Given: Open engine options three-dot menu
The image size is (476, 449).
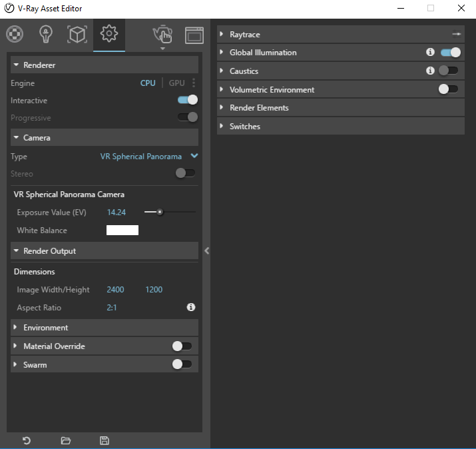Looking at the screenshot, I should pyautogui.click(x=194, y=83).
